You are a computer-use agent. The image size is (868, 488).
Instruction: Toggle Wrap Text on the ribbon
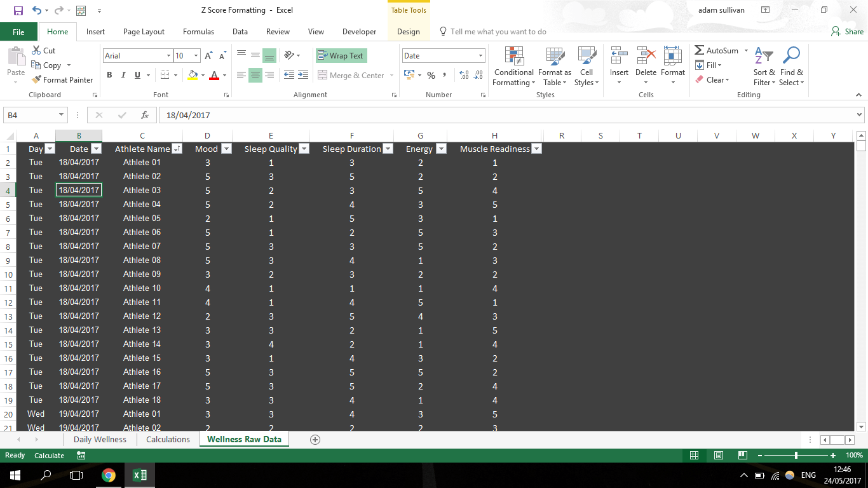(x=341, y=56)
